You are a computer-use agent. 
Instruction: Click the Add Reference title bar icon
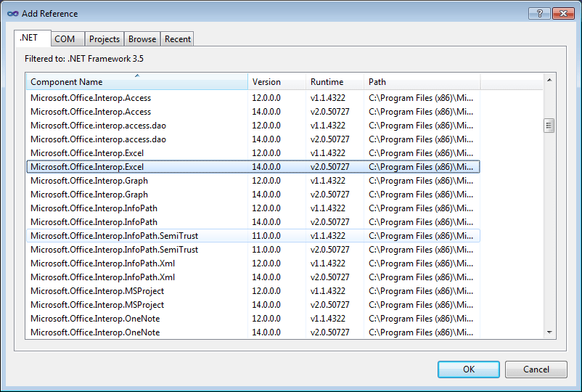12,14
